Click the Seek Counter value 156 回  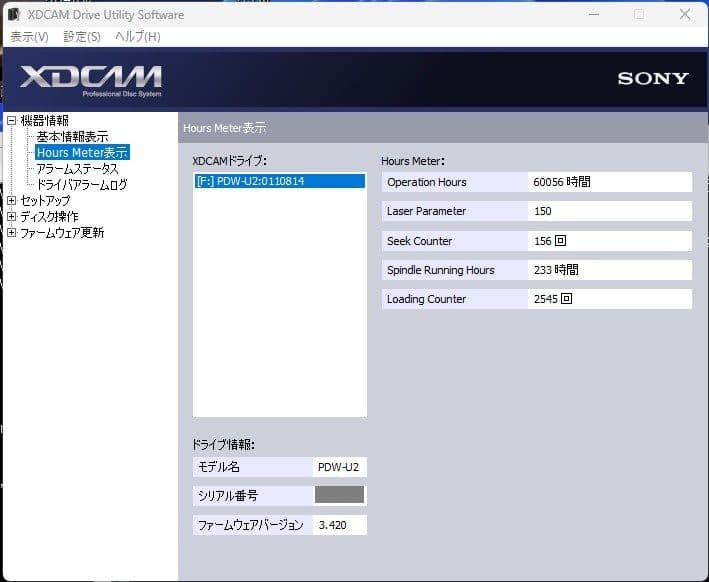[609, 241]
